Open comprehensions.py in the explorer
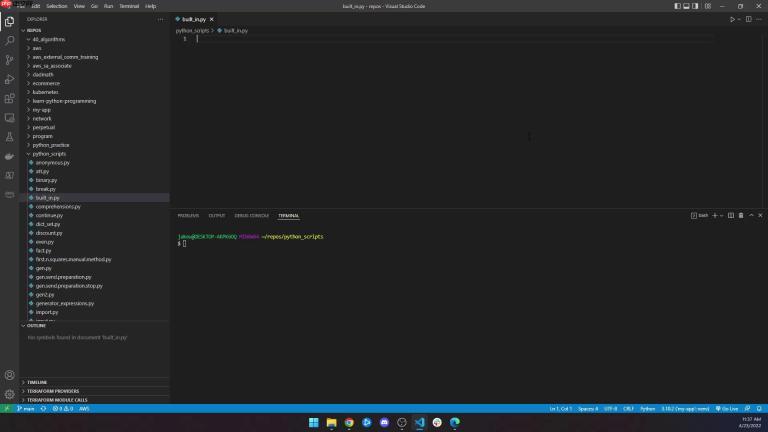768x432 pixels. tap(58, 207)
